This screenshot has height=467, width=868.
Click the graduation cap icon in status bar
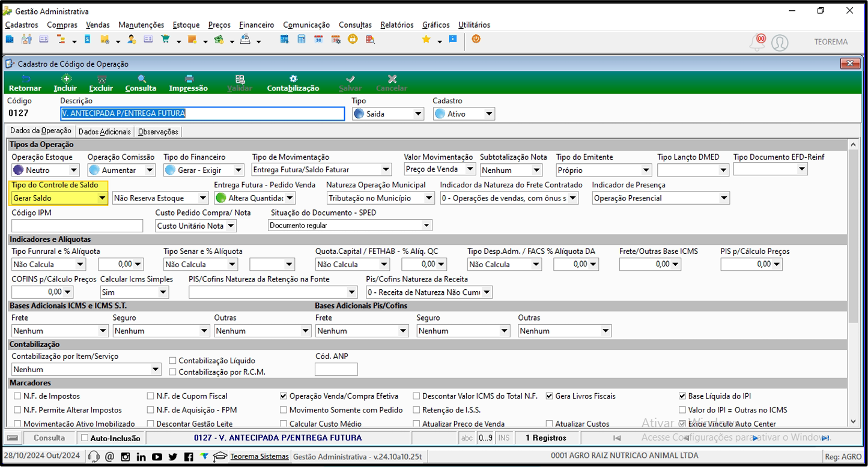220,457
